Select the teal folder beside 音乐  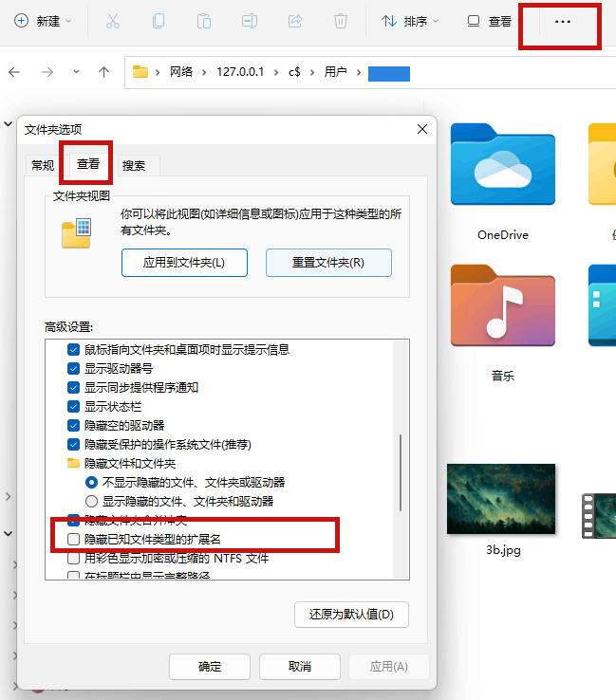[602, 305]
